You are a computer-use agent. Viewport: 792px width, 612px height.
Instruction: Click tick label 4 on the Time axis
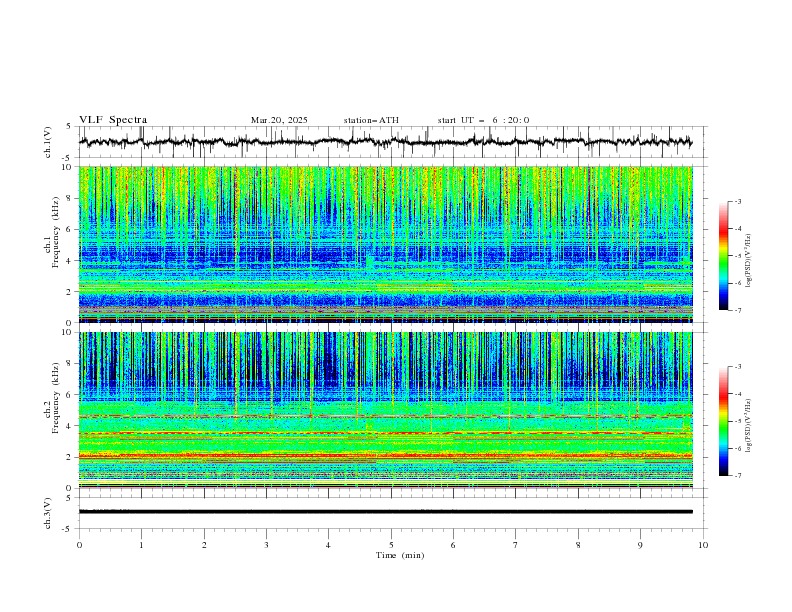[329, 545]
